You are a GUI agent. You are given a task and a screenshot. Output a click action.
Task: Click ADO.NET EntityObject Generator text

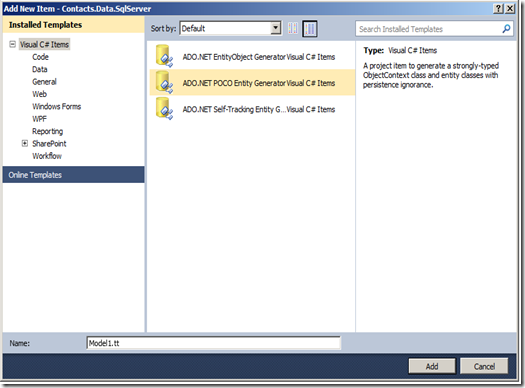234,57
